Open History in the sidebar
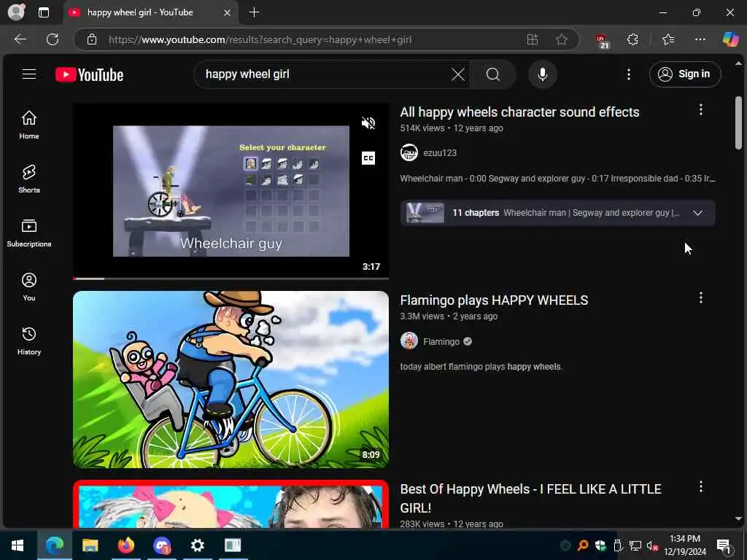 pos(29,341)
